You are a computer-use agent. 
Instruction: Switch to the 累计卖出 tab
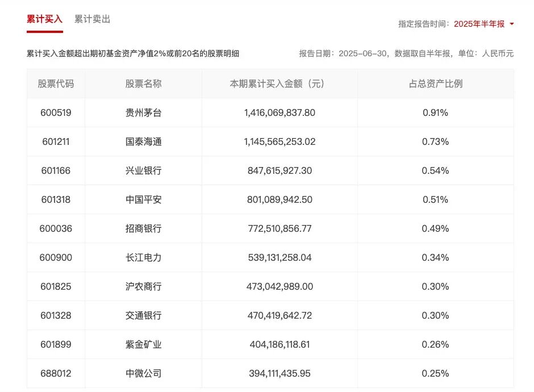pos(92,19)
